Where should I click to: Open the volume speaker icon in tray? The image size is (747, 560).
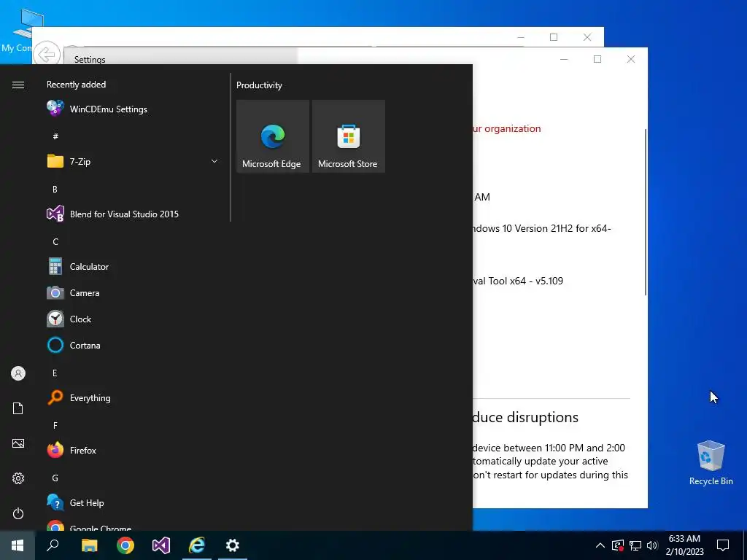[652, 545]
